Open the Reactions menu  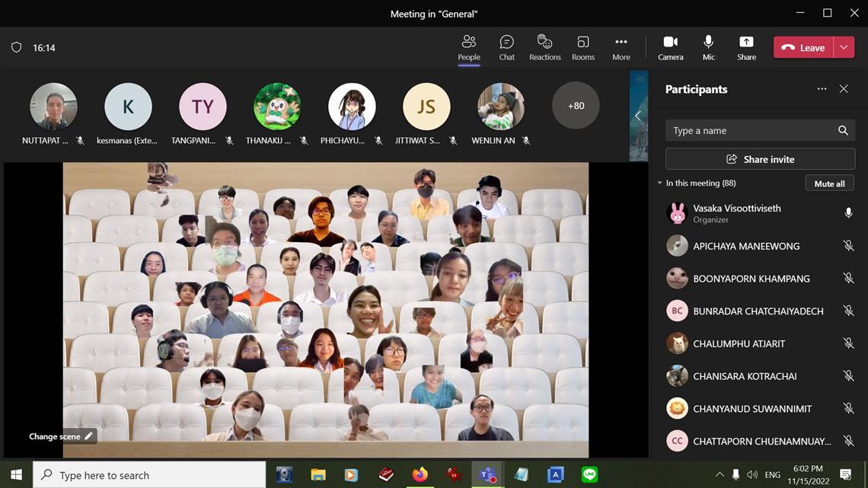tap(544, 47)
